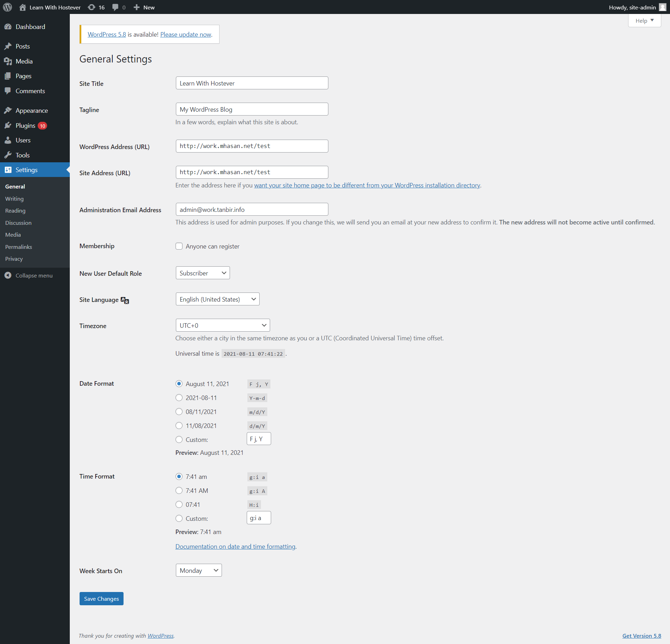Open Privacy settings submenu
670x644 pixels.
coord(14,259)
